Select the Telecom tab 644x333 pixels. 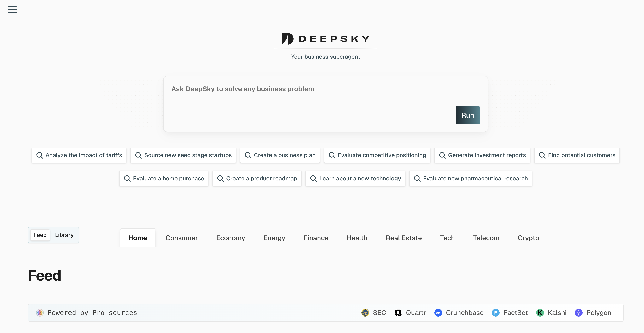pyautogui.click(x=486, y=238)
